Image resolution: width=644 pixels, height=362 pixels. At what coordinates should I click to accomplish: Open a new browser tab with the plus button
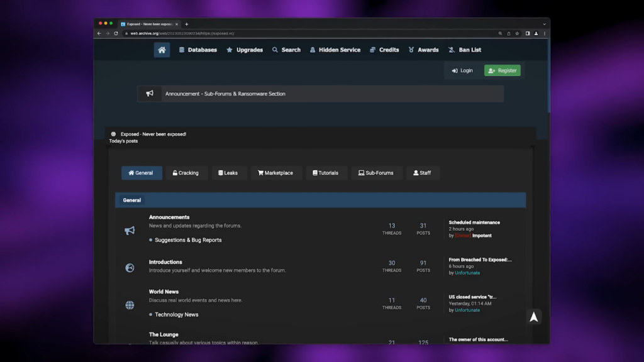(x=187, y=24)
